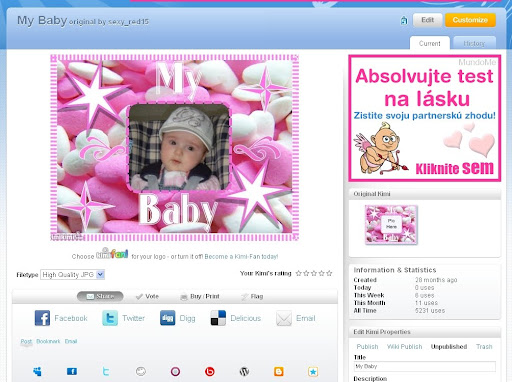Click the small MySpace post icon
The height and width of the screenshot is (382, 512).
click(x=37, y=371)
